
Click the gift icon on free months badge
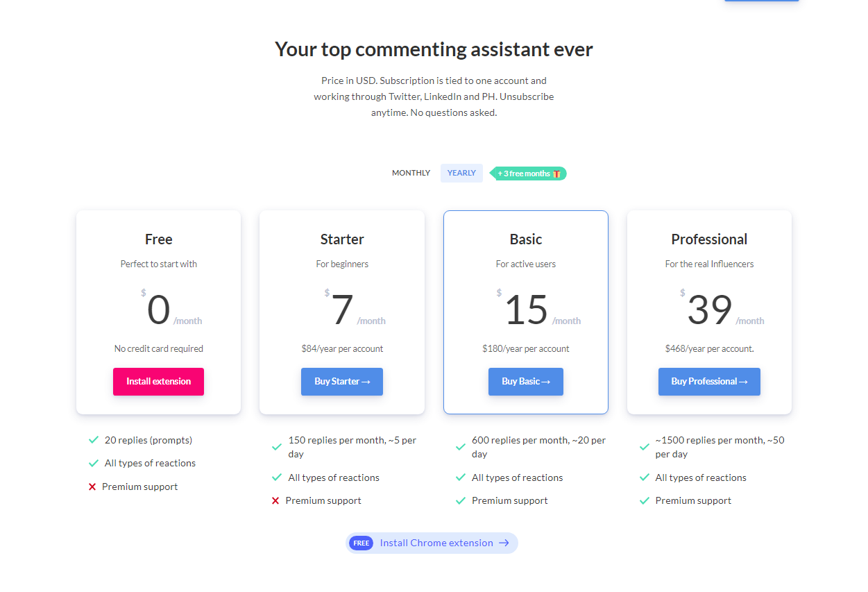click(556, 174)
